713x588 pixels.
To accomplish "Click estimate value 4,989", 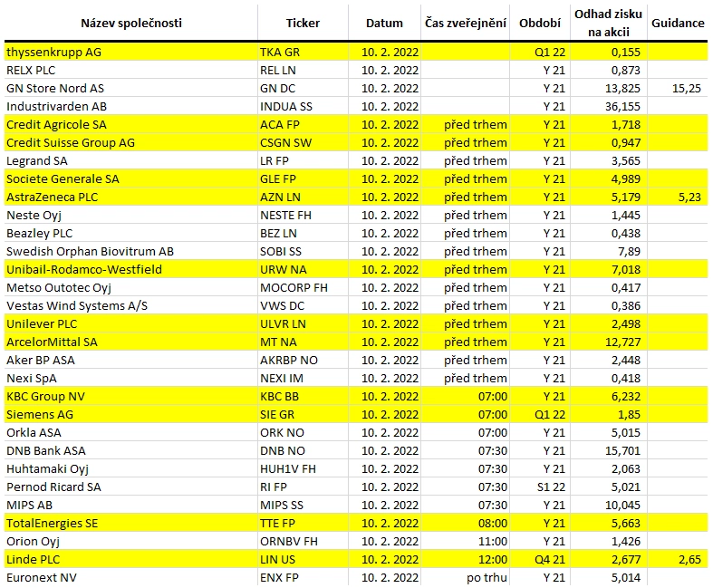I will click(609, 179).
